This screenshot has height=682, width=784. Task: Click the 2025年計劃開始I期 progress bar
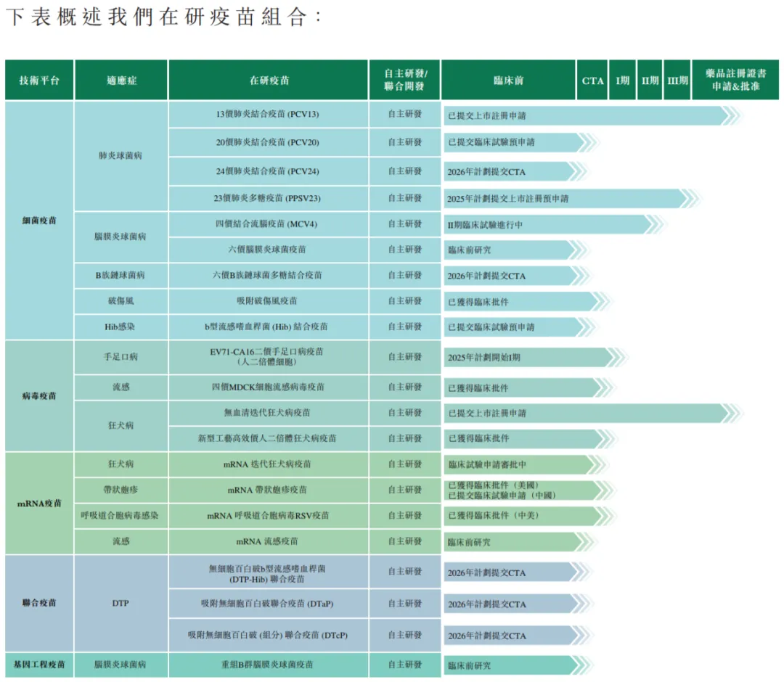pyautogui.click(x=530, y=357)
